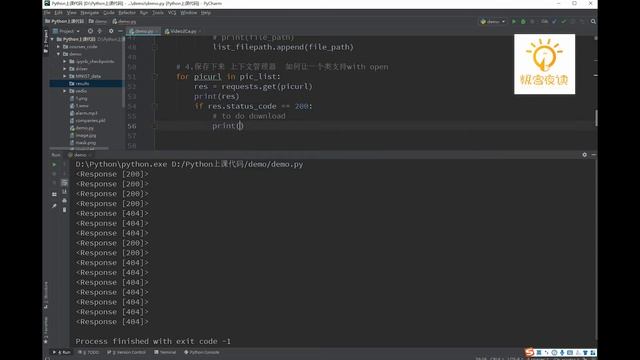Collapse all icon in Project panel header
The width and height of the screenshot is (640, 360).
pos(100,31)
